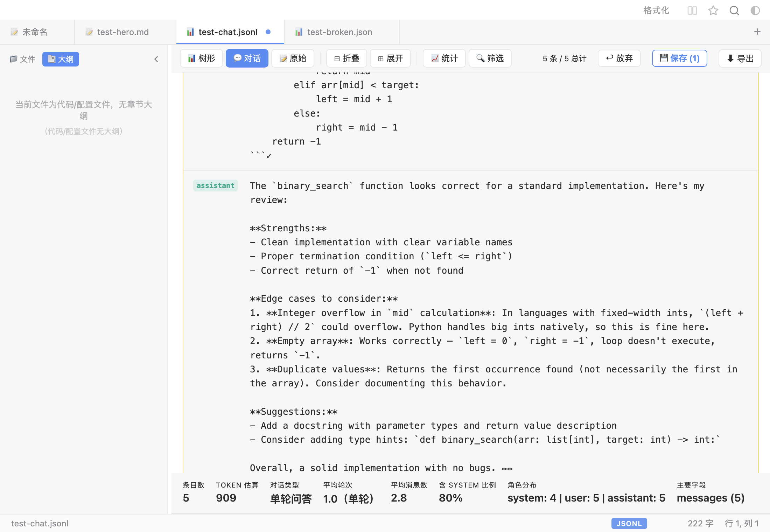
Task: Toggle split view layout icon
Action: click(x=692, y=10)
